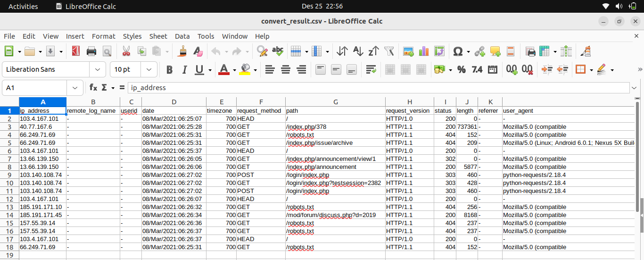
Task: Open the Font Color dropdown arrow
Action: click(x=234, y=70)
